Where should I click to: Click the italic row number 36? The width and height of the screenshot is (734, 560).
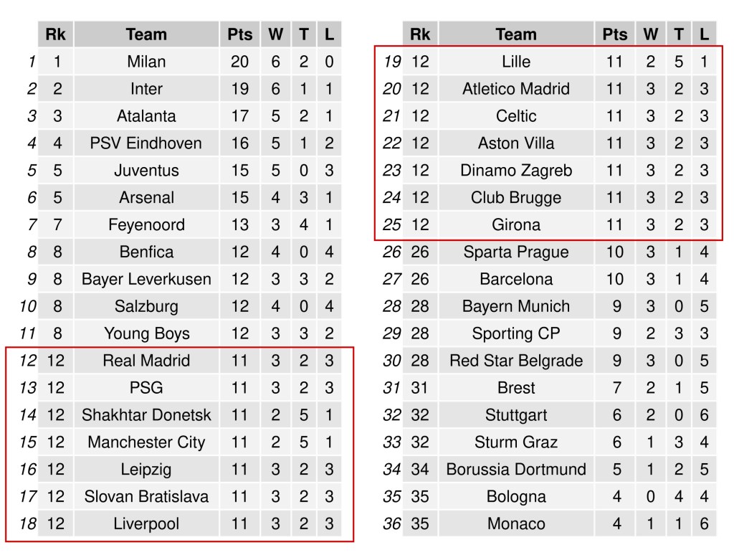[391, 524]
